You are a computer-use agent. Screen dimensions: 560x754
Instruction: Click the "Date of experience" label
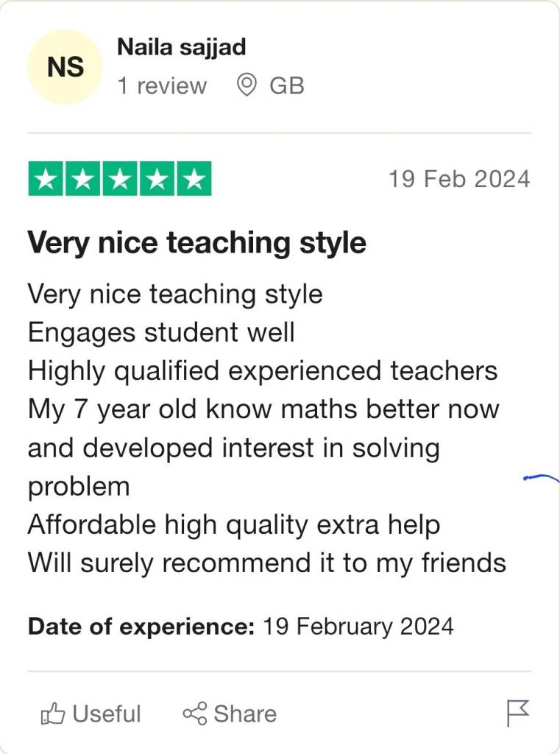point(141,626)
